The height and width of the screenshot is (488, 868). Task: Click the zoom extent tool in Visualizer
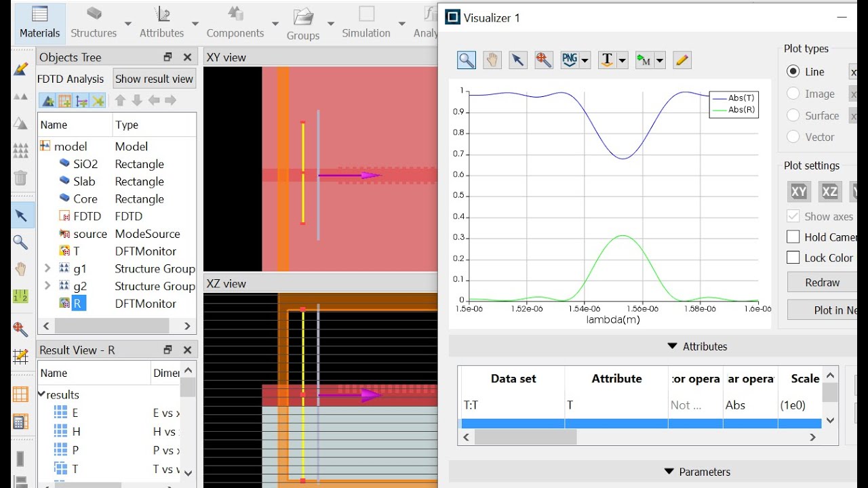(x=544, y=60)
